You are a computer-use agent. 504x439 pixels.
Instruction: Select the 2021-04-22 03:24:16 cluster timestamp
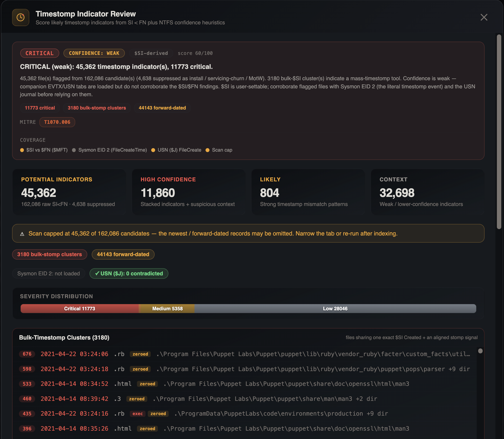pos(74,414)
